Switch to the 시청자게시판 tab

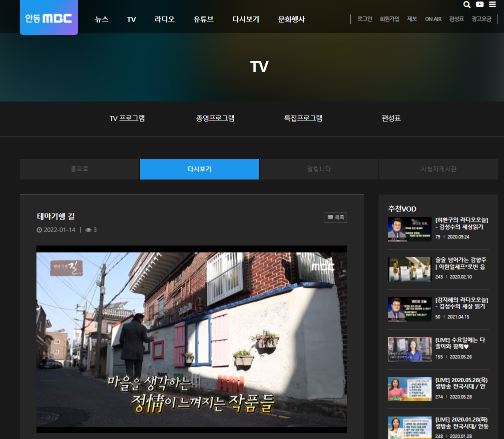click(x=439, y=169)
